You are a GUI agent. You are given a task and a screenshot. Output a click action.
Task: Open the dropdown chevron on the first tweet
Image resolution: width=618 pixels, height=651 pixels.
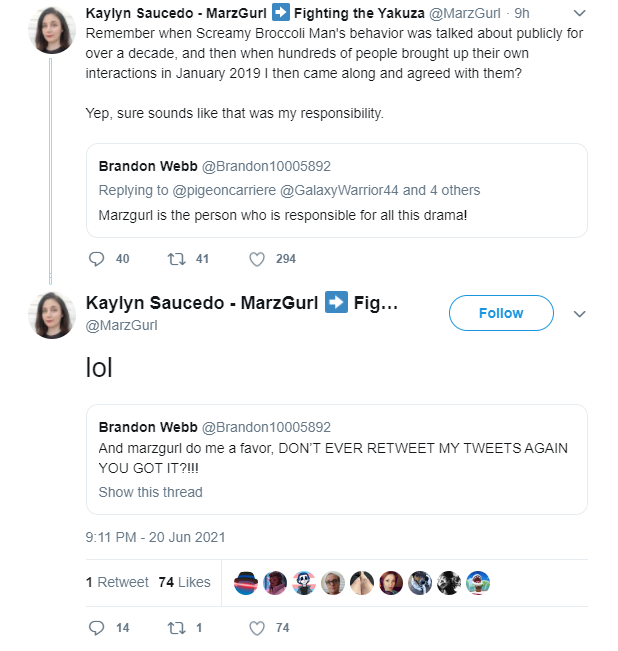(x=579, y=13)
